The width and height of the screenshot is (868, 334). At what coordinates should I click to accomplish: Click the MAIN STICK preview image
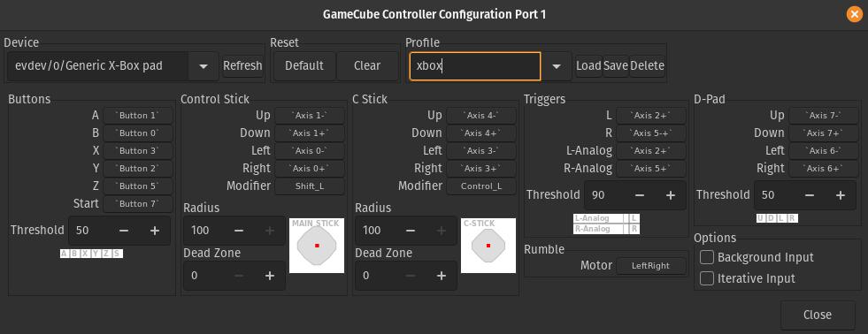pos(317,246)
